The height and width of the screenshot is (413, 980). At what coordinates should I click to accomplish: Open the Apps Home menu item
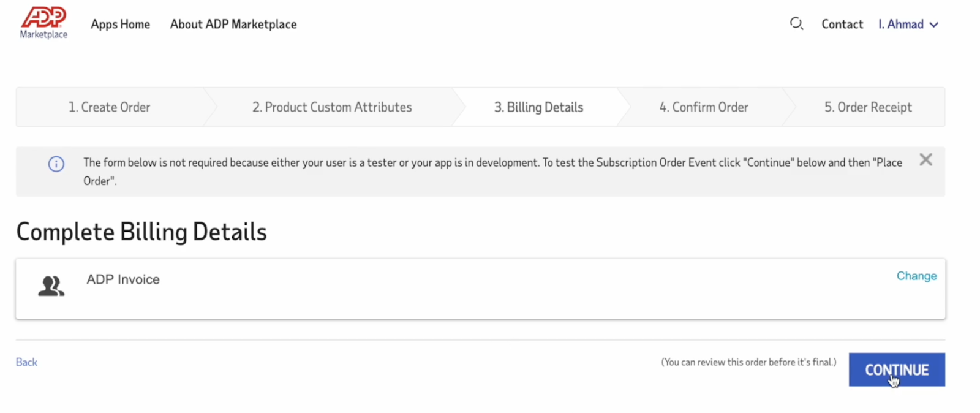tap(121, 25)
